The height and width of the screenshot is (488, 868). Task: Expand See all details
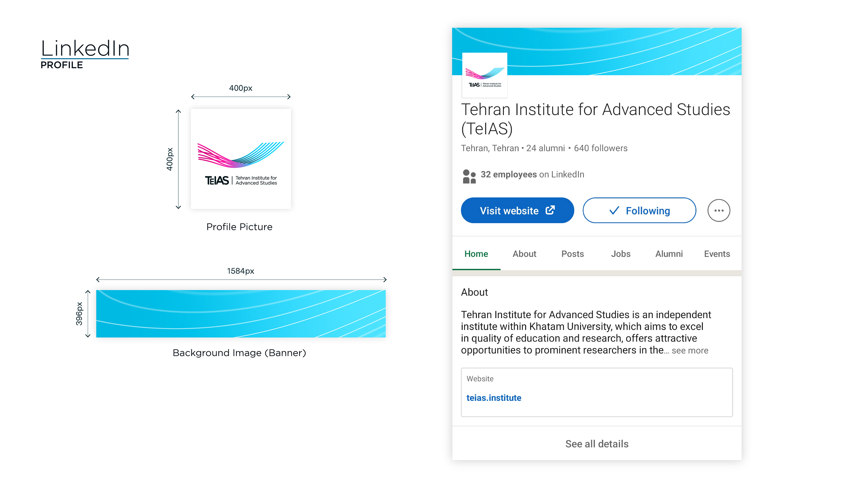pos(597,443)
